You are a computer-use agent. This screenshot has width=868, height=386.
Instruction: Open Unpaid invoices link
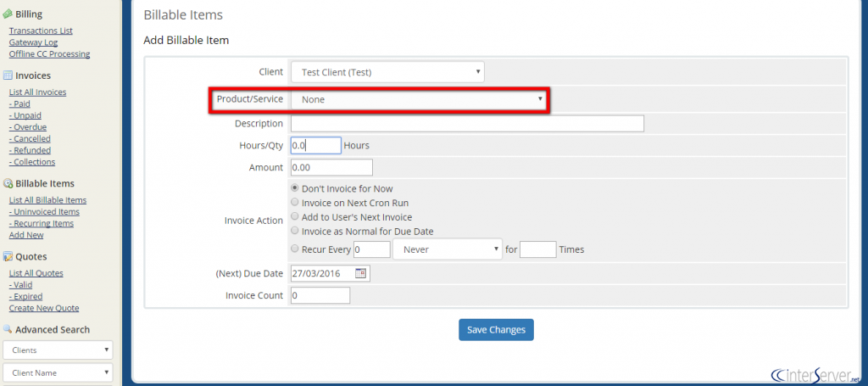[25, 115]
